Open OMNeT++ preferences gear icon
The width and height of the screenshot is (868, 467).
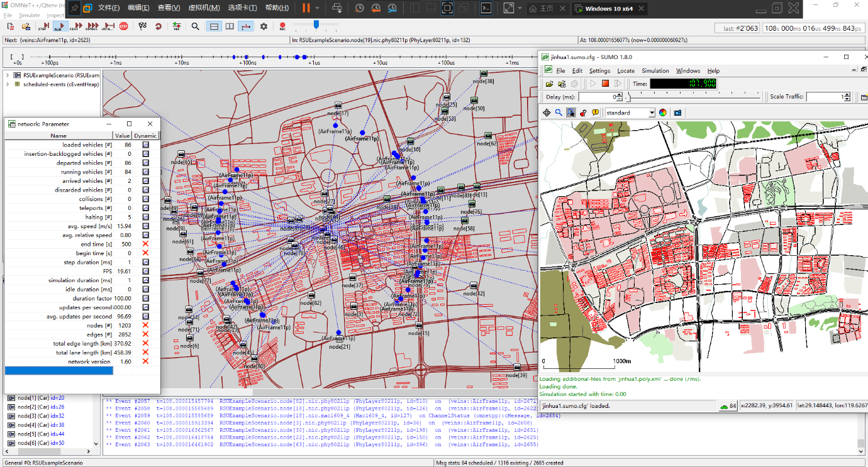[x=264, y=26]
